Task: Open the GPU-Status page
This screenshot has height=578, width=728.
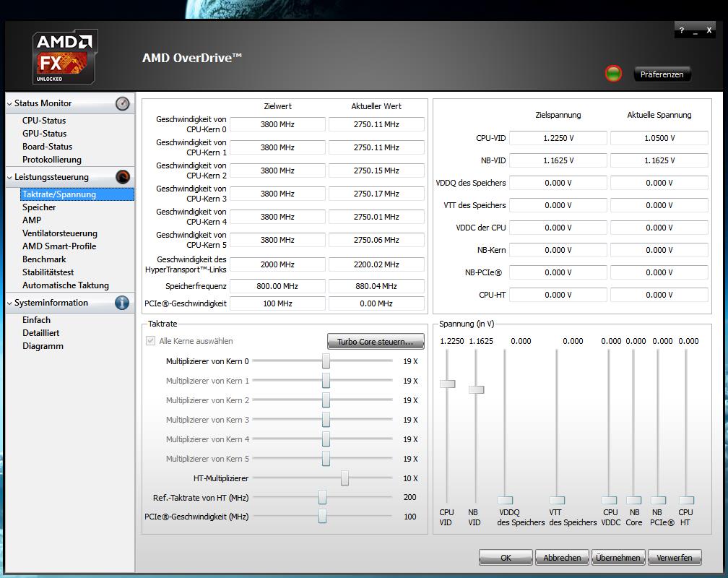Action: point(45,134)
